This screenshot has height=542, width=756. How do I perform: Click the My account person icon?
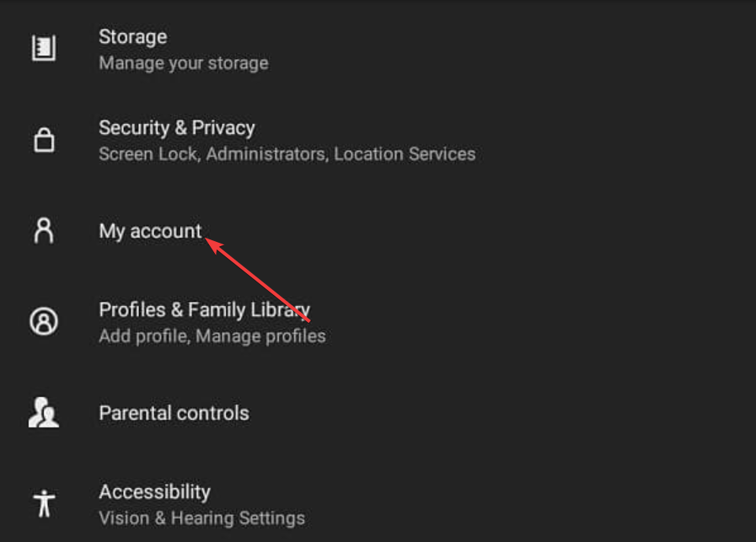(43, 231)
